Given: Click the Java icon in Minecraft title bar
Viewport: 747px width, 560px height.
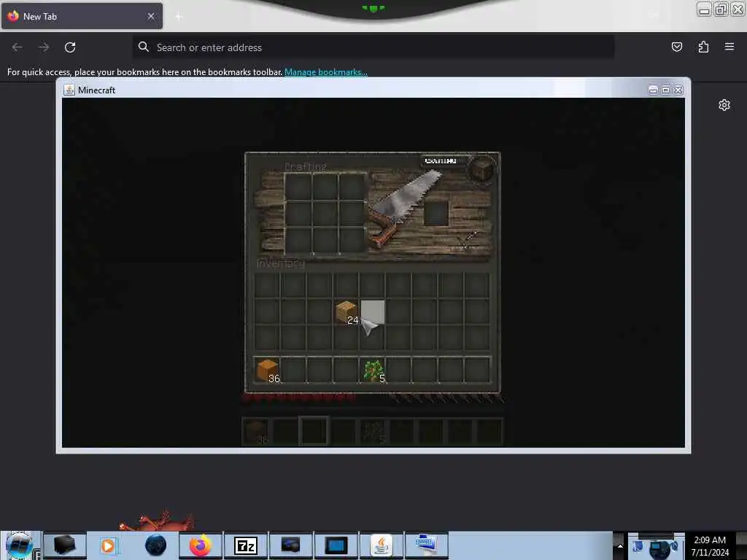Looking at the screenshot, I should (x=69, y=90).
